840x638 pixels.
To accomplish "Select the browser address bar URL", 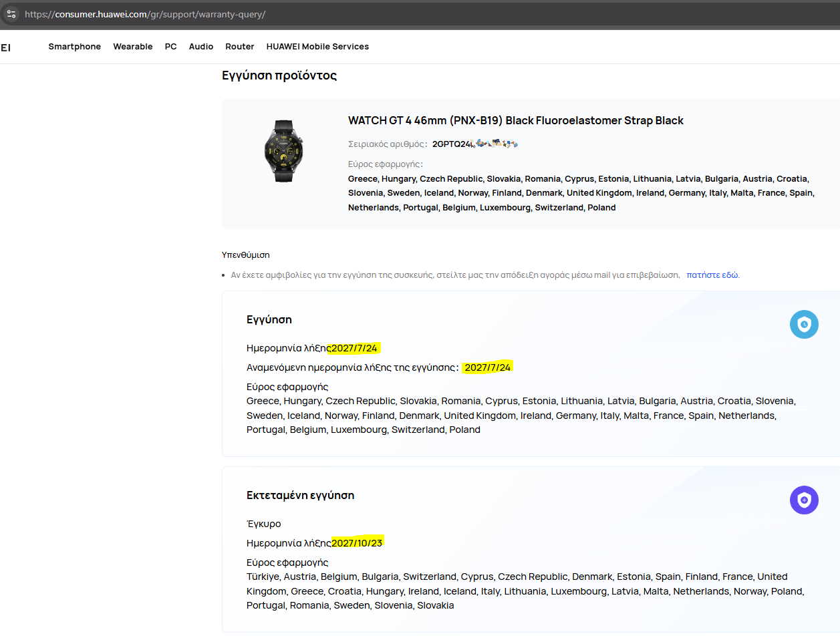I will (x=145, y=14).
